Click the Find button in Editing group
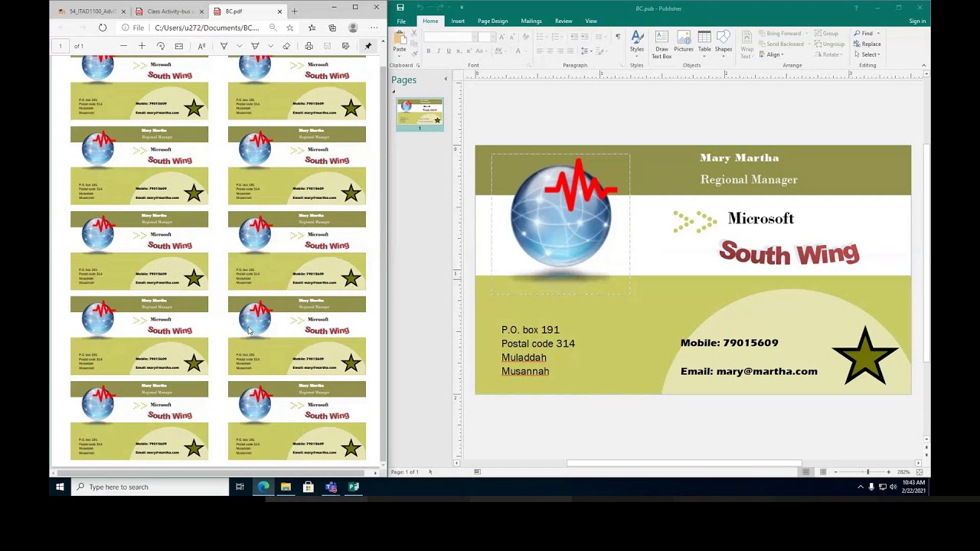This screenshot has height=551, width=980. 867,34
